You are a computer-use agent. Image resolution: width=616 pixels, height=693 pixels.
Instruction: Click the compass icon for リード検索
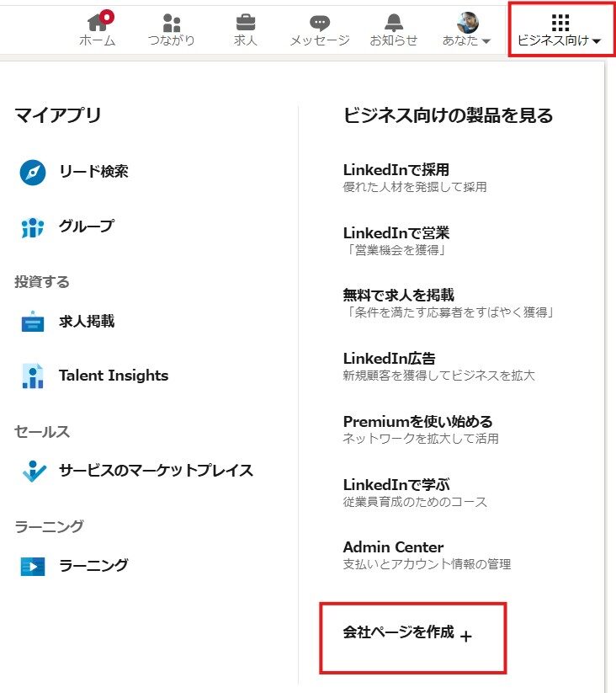(x=33, y=173)
